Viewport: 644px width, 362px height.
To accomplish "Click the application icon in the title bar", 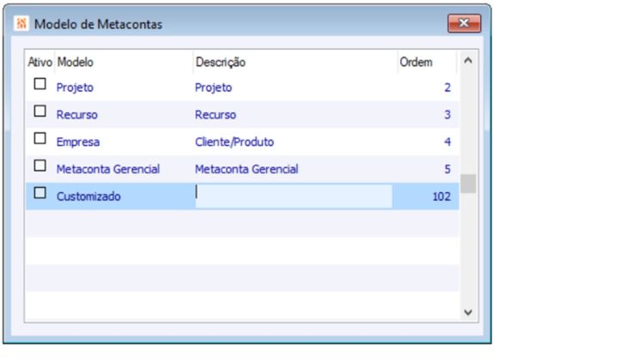I will [x=21, y=23].
